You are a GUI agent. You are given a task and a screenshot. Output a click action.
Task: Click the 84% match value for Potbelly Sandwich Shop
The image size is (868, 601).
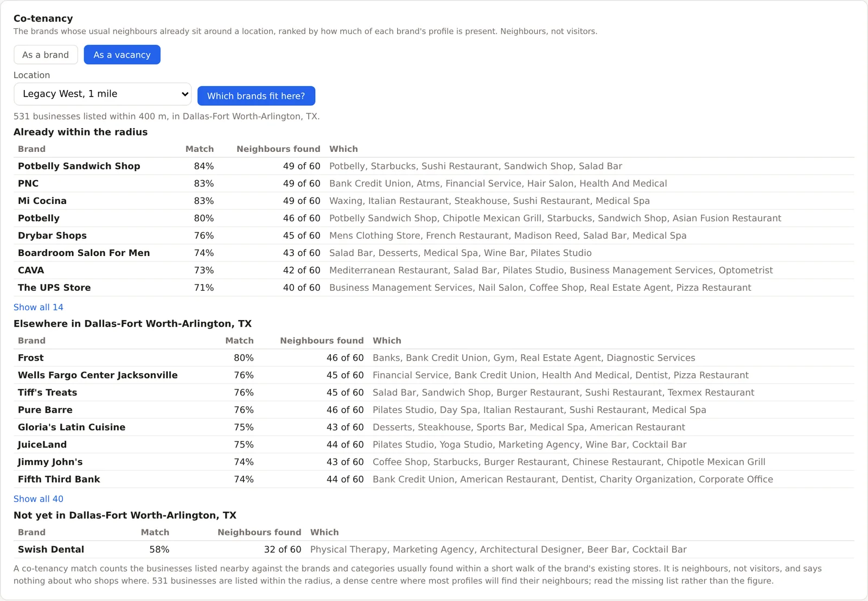point(204,166)
